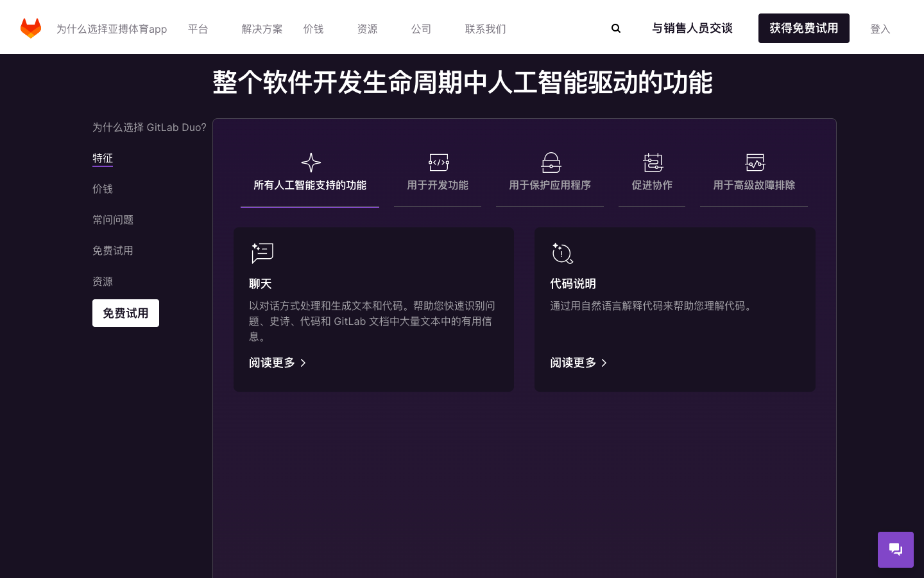Click the GitLab fox logo

pyautogui.click(x=31, y=28)
